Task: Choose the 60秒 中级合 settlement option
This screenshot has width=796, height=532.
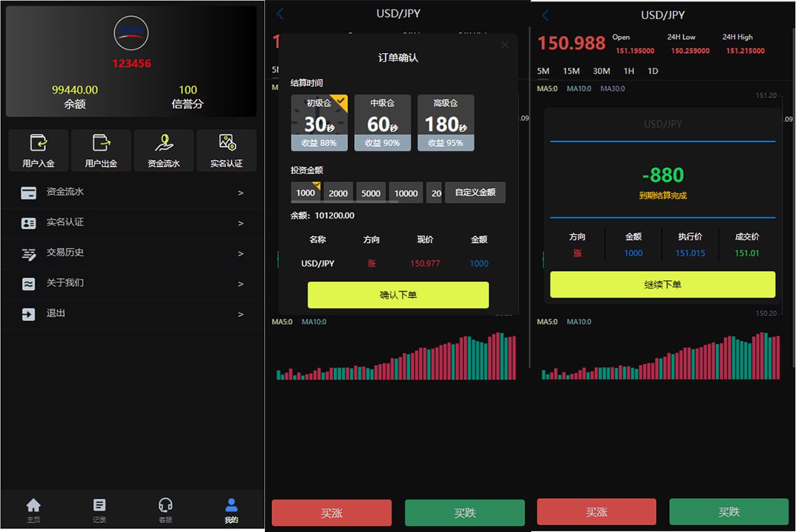Action: click(382, 122)
